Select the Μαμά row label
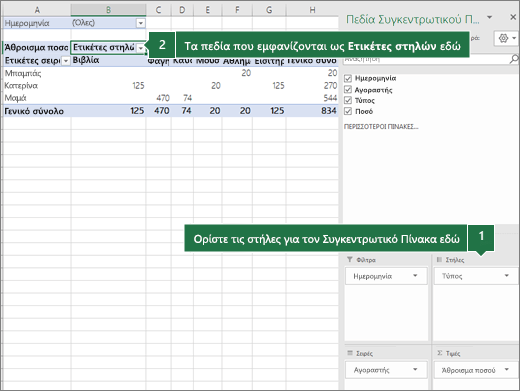Viewport: 520px width, 391px height. [15, 98]
